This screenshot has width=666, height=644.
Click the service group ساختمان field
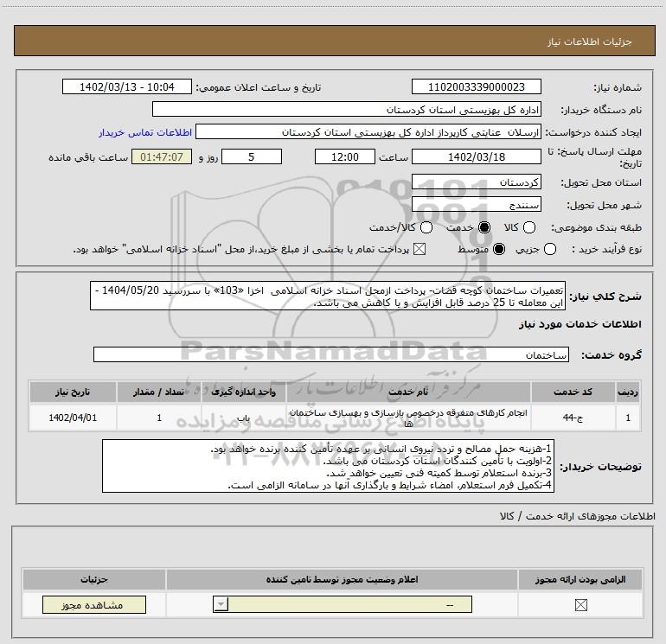point(331,354)
